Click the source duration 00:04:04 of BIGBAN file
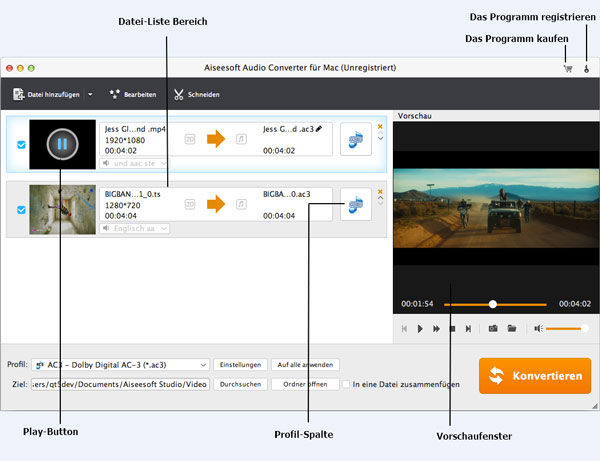The width and height of the screenshot is (600, 461). tap(121, 216)
